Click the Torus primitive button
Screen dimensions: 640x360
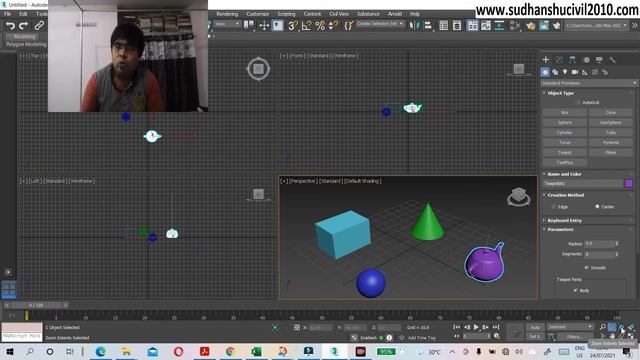point(565,142)
